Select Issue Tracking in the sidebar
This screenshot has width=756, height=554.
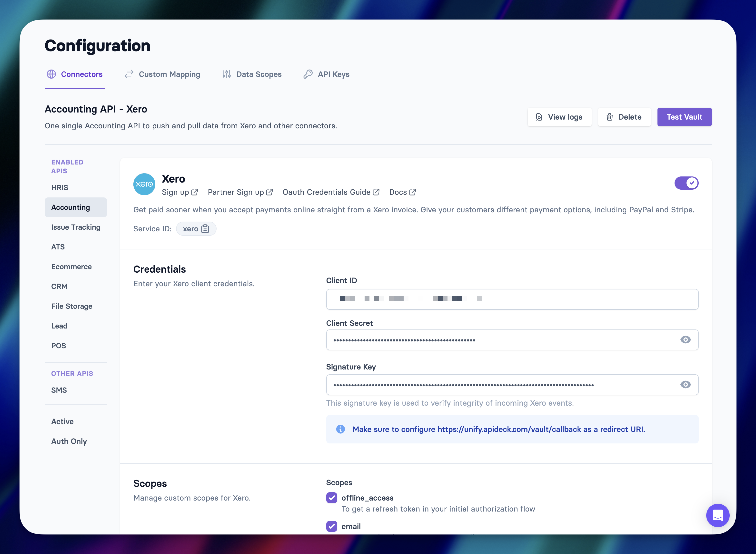(76, 227)
